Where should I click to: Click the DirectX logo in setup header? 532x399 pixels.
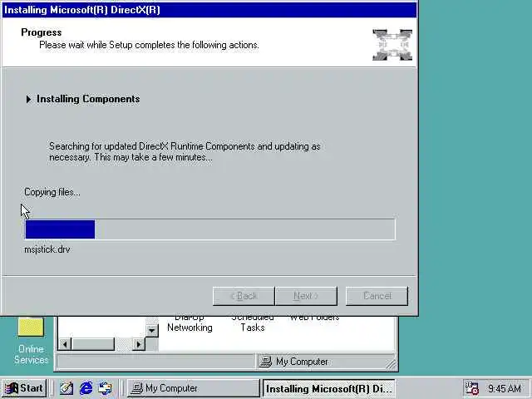[392, 45]
